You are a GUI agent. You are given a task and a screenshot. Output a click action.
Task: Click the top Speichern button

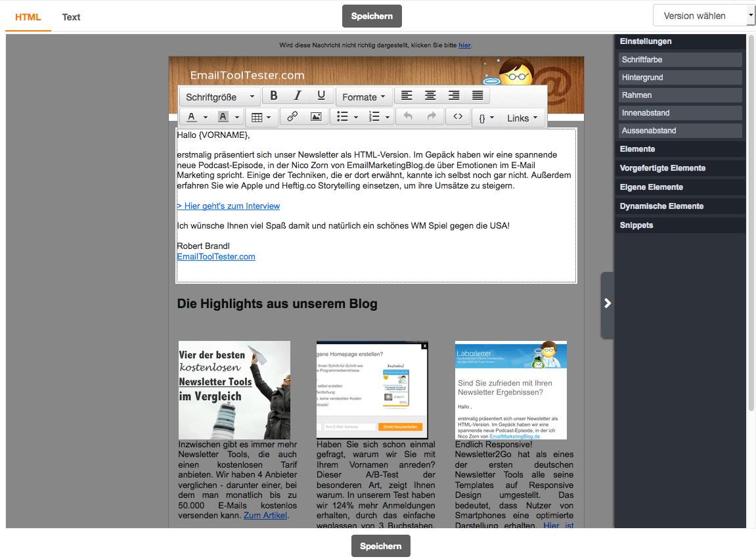(x=372, y=16)
